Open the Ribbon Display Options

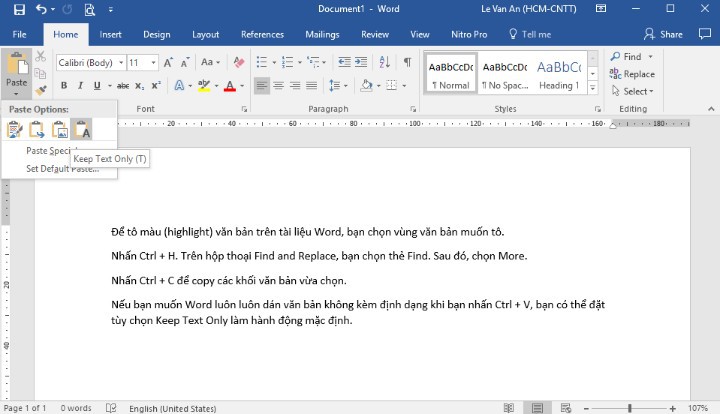(601, 9)
